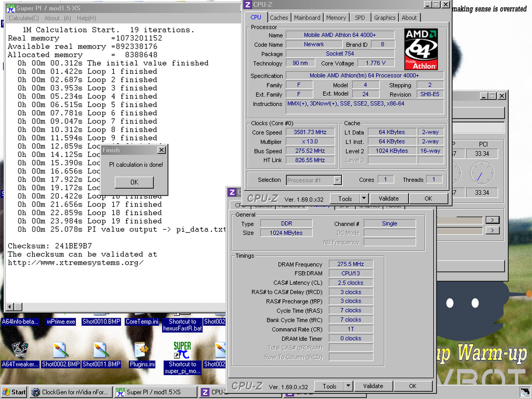Click the system tray icon in the taskbar
Screen dimensions: 532x399
(525, 392)
